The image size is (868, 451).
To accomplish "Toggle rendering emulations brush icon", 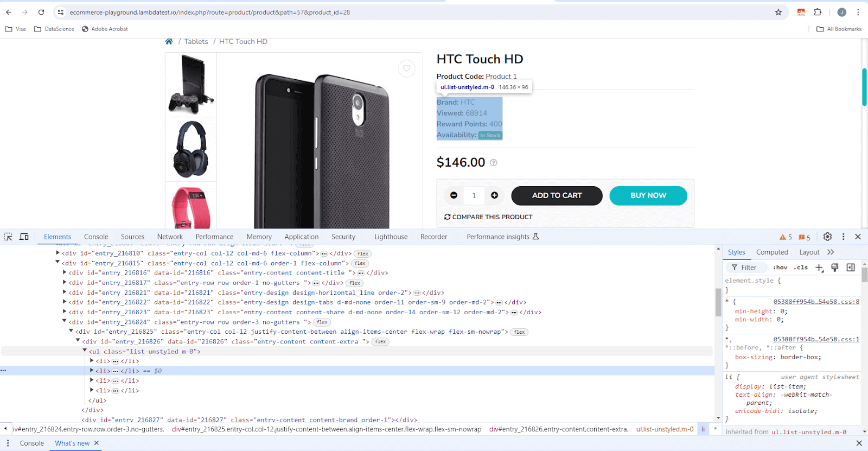I will (x=835, y=268).
